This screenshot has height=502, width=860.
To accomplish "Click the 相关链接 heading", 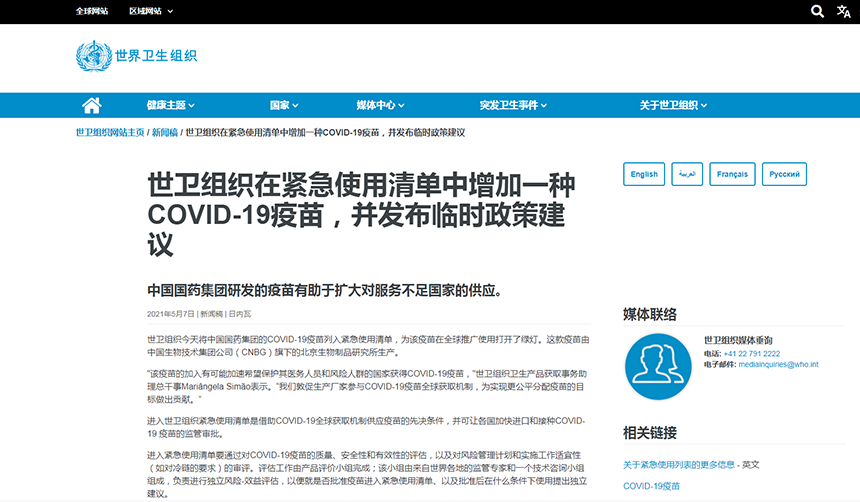I will point(650,433).
